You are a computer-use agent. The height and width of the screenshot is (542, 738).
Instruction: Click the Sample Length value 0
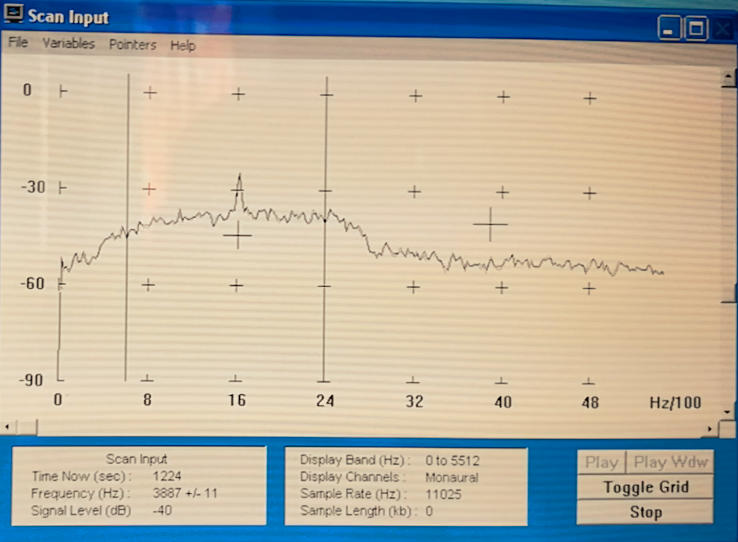pos(429,511)
